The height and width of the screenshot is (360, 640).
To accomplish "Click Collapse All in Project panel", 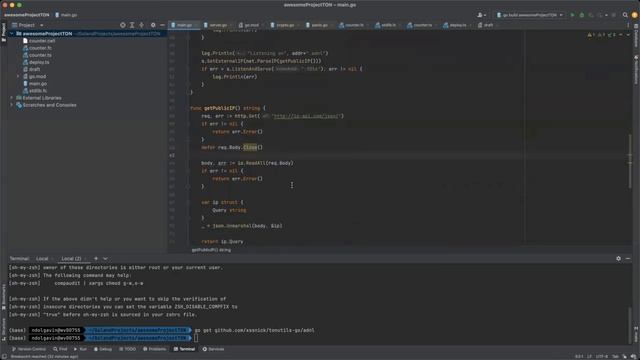I will coord(141,25).
